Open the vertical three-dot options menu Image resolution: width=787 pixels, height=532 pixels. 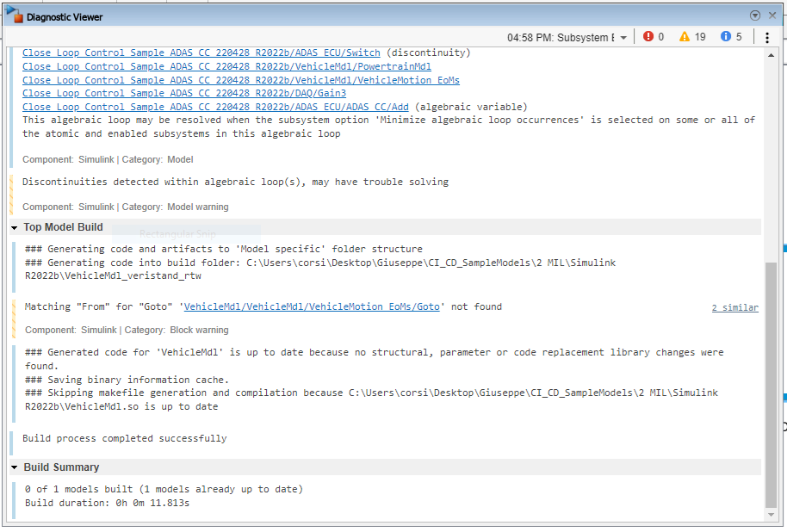point(767,37)
